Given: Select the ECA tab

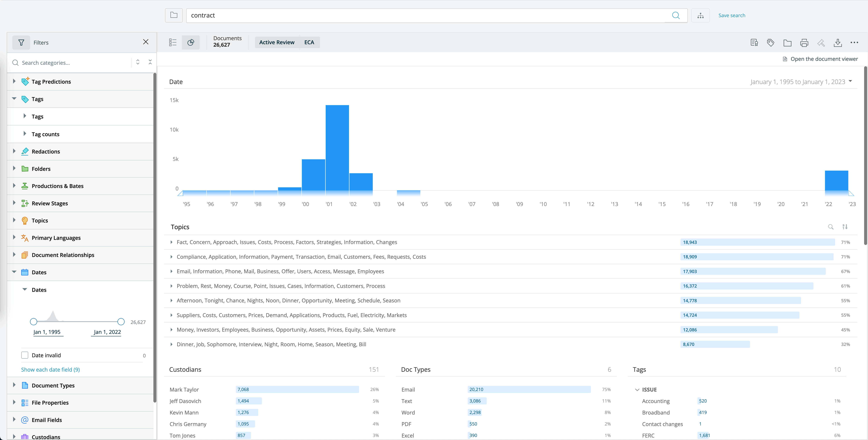Looking at the screenshot, I should coord(309,42).
